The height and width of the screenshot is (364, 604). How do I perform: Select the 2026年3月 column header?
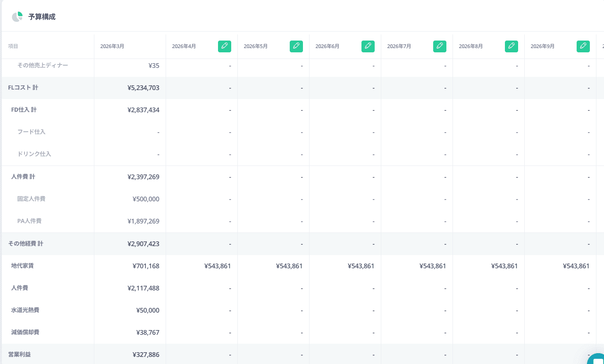tap(112, 46)
